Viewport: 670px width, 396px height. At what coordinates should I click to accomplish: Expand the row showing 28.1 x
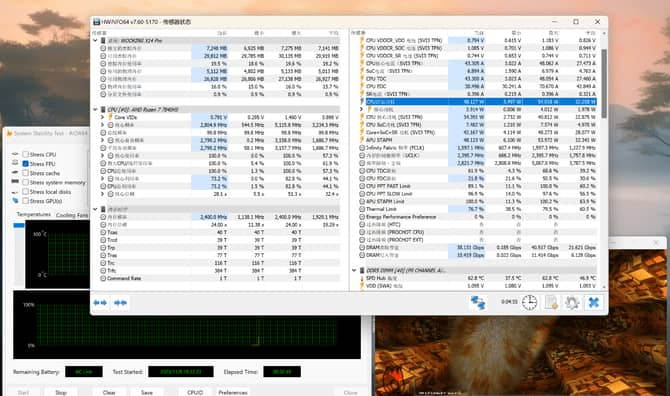point(103,194)
